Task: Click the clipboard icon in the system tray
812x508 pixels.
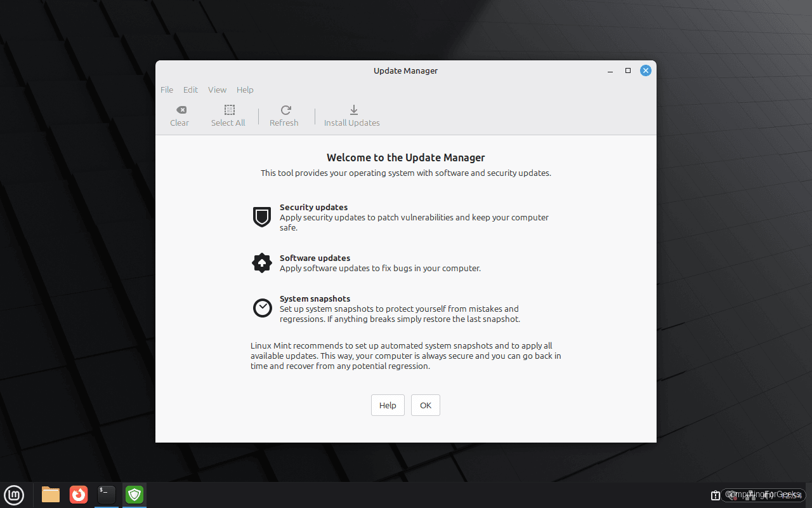Action: coord(716,495)
